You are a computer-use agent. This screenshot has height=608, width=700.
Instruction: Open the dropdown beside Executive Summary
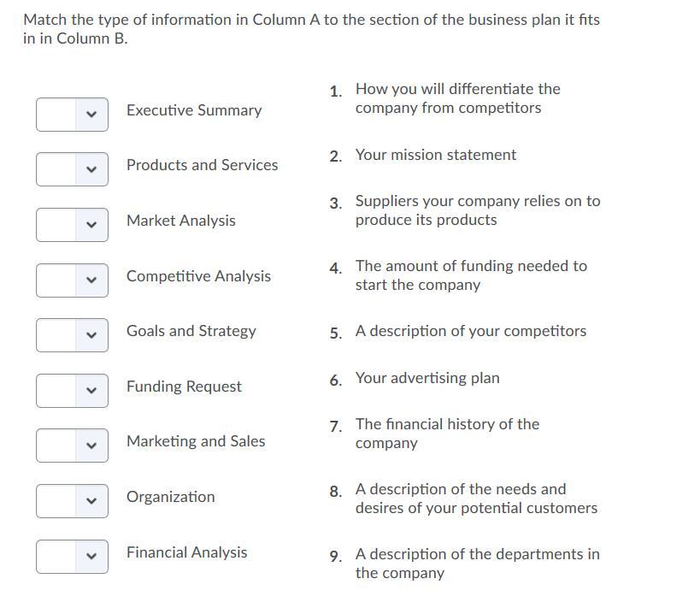(x=72, y=115)
